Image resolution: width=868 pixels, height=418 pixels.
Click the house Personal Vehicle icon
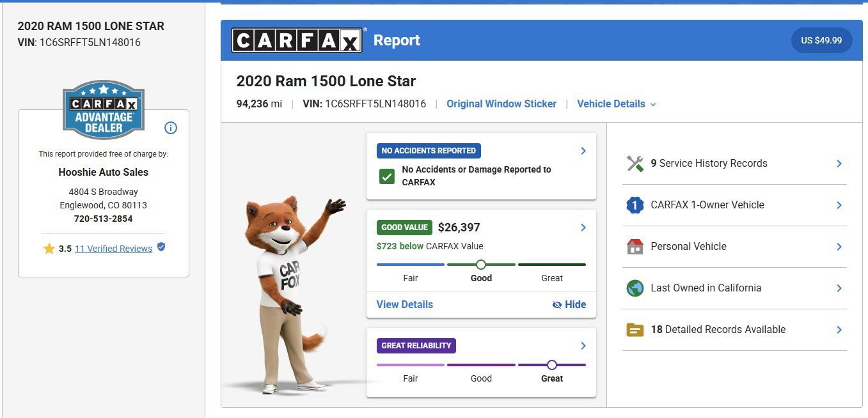coord(635,247)
